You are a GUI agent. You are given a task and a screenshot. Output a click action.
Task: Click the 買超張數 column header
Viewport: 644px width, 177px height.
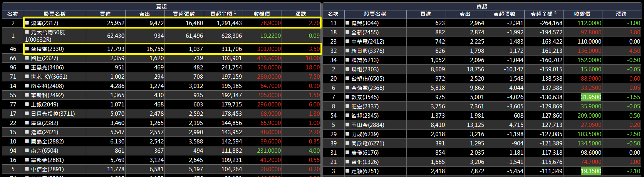tap(184, 14)
